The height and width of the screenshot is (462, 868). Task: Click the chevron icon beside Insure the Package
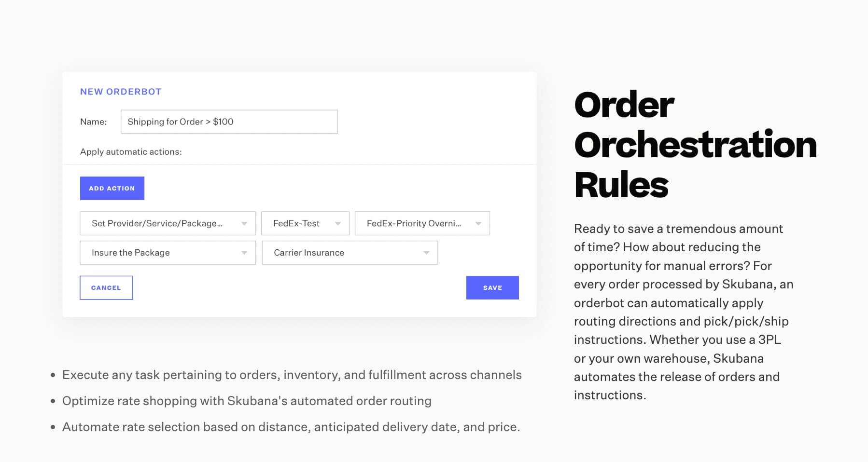(x=244, y=252)
